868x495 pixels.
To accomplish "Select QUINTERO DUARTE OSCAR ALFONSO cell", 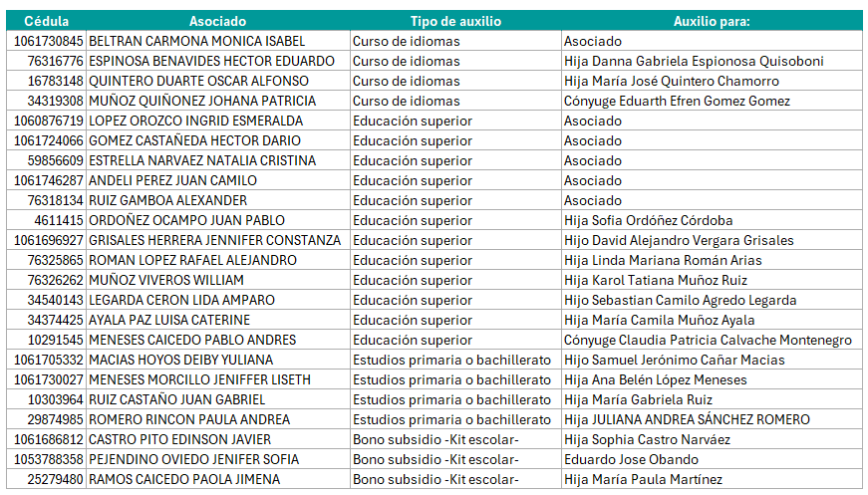I will pos(199,81).
